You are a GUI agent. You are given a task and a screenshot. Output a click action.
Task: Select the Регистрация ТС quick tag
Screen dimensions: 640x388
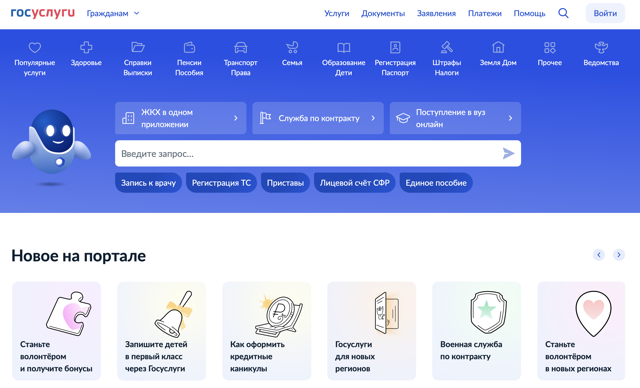coord(221,183)
